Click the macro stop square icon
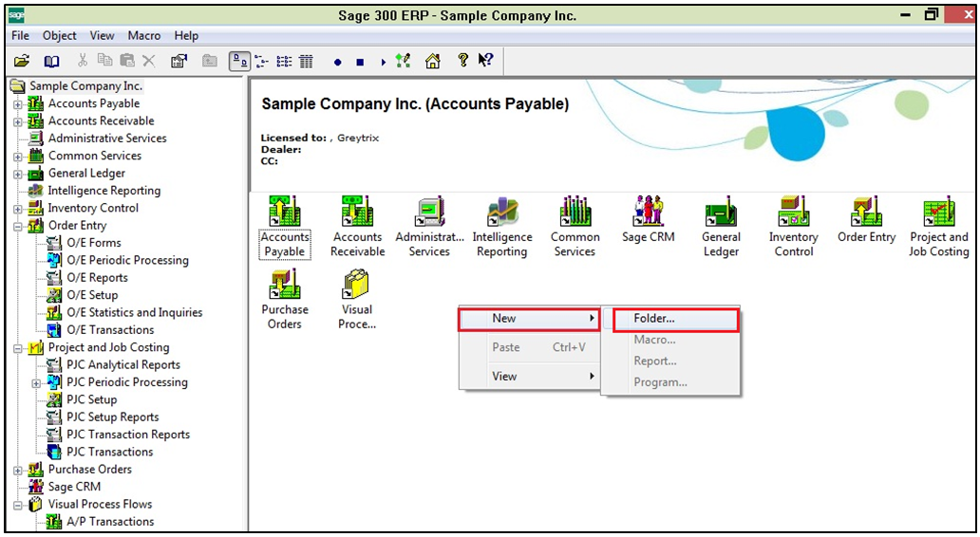Viewport: 980px width, 537px height. click(x=360, y=62)
